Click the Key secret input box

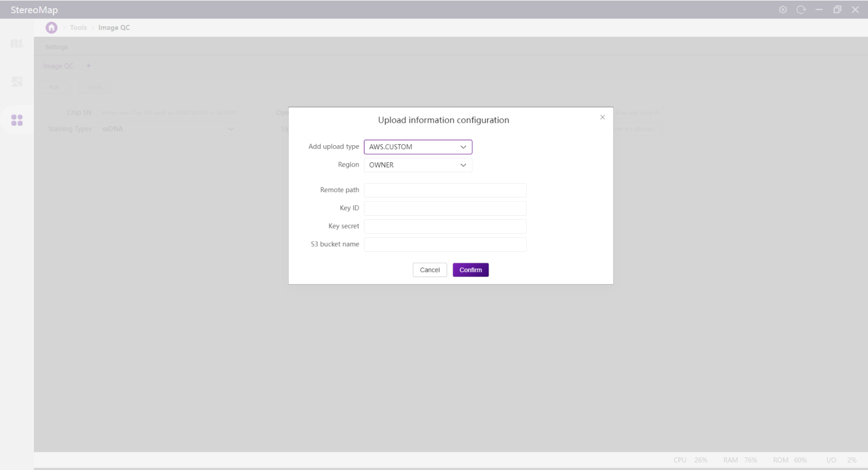(445, 226)
